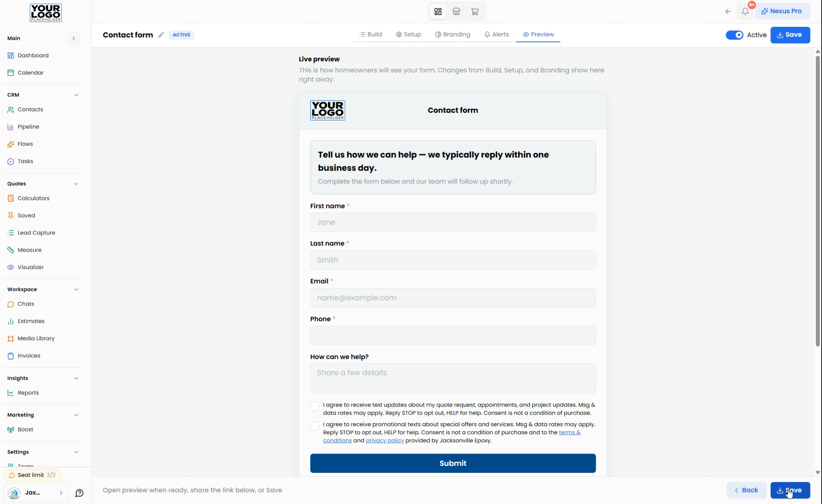Screen dimensions: 822x504
Task: Click the Nexus Pro button
Action: point(782,11)
